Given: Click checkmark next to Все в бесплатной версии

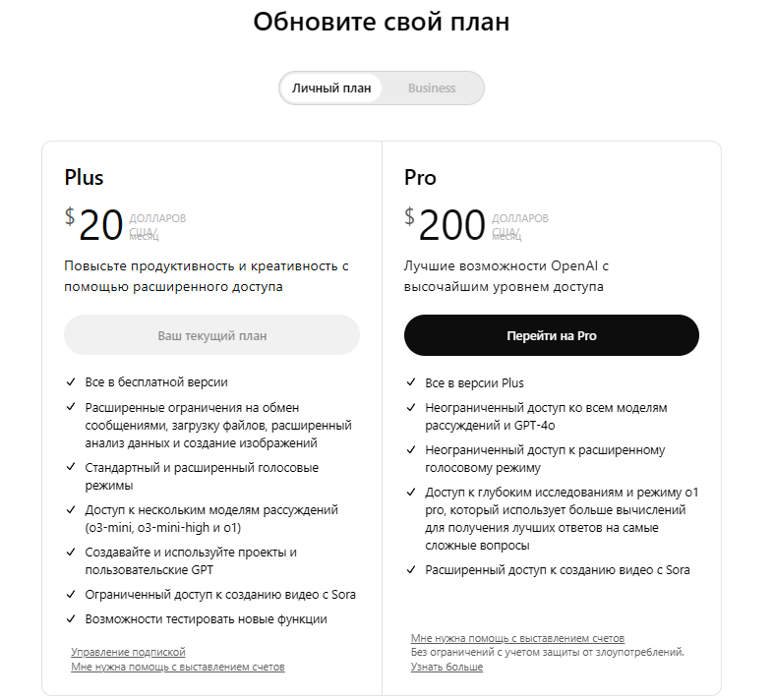Looking at the screenshot, I should (x=71, y=381).
